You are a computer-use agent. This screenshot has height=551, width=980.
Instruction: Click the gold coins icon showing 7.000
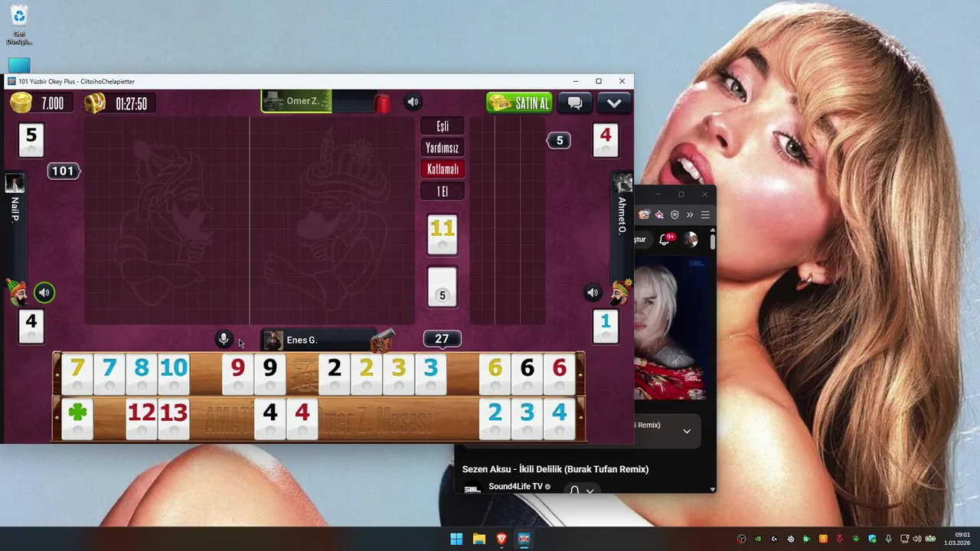21,103
